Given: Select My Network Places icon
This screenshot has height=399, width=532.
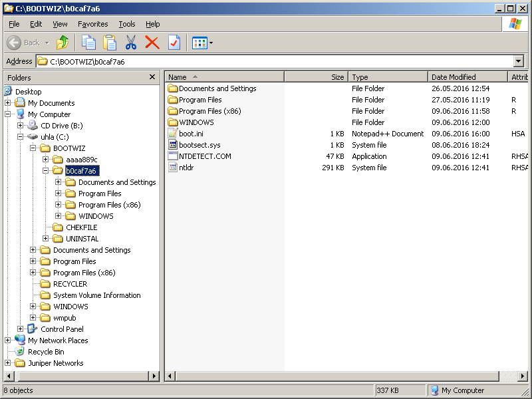Looking at the screenshot, I should tap(20, 340).
